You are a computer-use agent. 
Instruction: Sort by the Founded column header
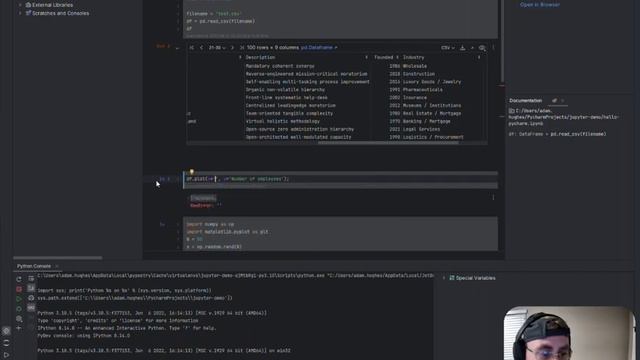pyautogui.click(x=383, y=58)
